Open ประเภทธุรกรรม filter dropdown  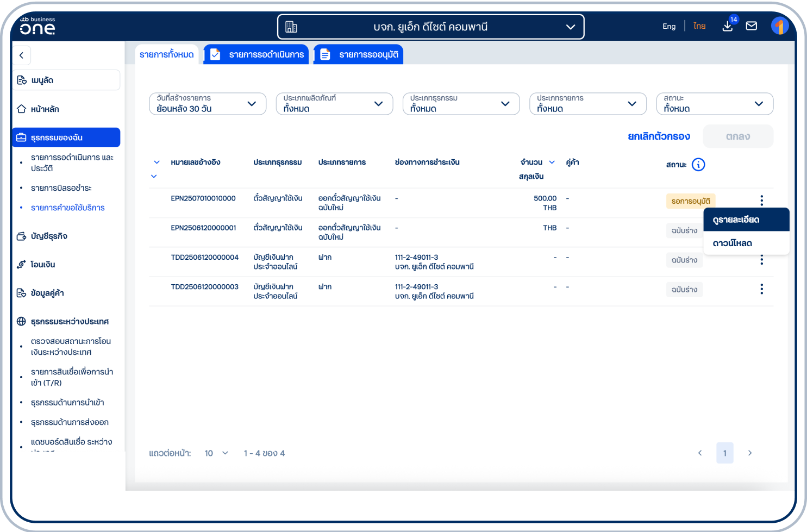tap(461, 104)
